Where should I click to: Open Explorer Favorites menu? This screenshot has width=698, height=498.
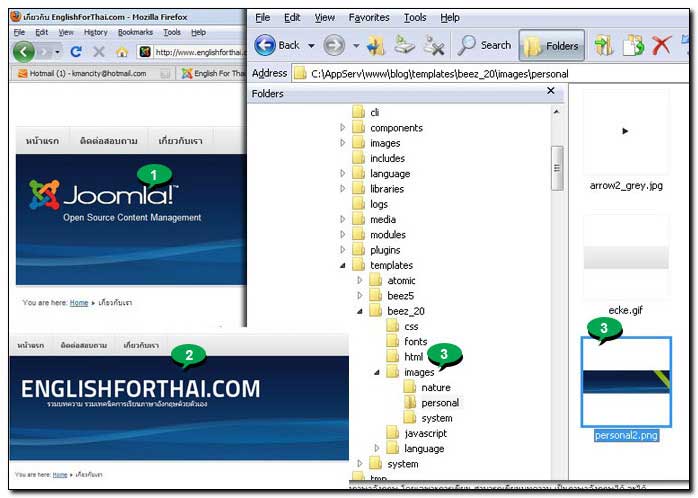coord(369,17)
